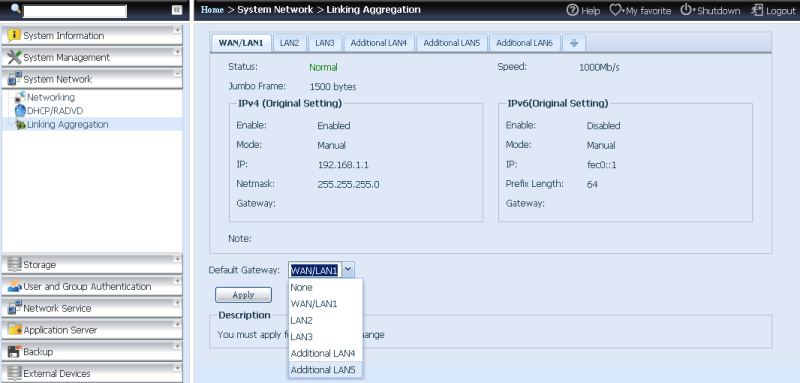Screen dimensions: 800x383
Task: Choose Additional LAN5 in gateway list
Action: (326, 370)
